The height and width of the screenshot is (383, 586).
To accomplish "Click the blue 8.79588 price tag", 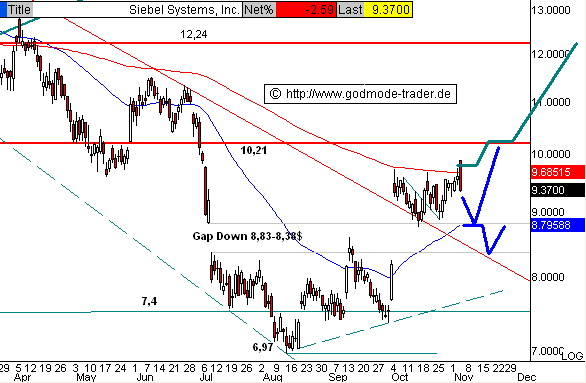I will point(558,225).
